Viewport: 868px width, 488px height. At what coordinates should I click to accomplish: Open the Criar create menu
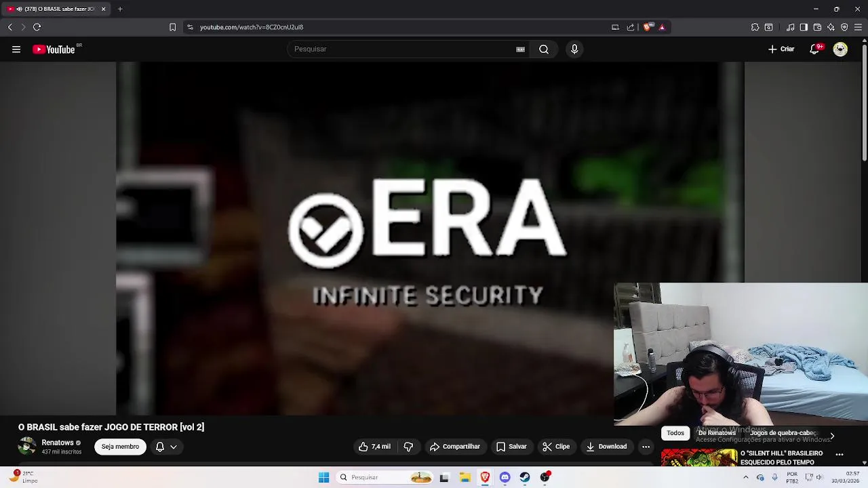(x=781, y=49)
